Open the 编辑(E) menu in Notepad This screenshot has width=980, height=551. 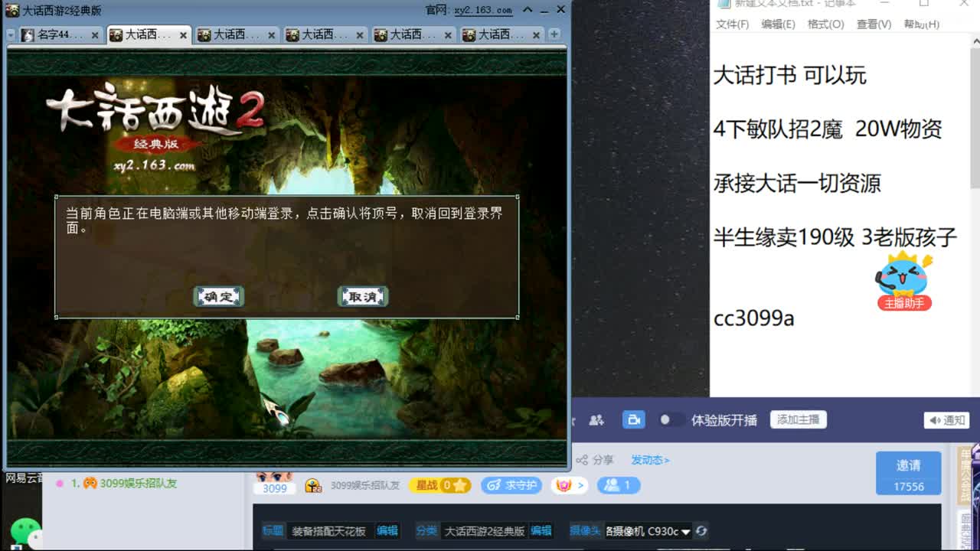[778, 24]
